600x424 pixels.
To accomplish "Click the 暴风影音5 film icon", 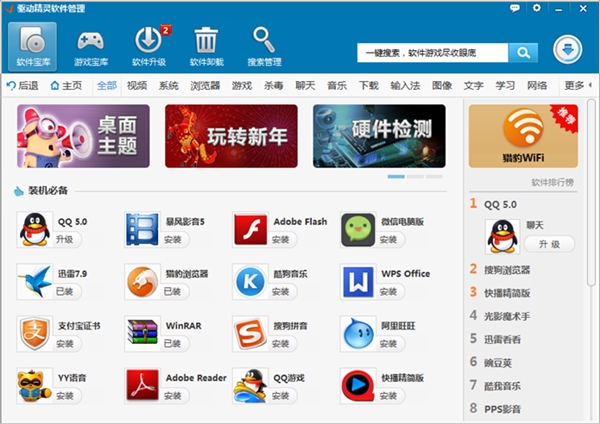I will [142, 229].
